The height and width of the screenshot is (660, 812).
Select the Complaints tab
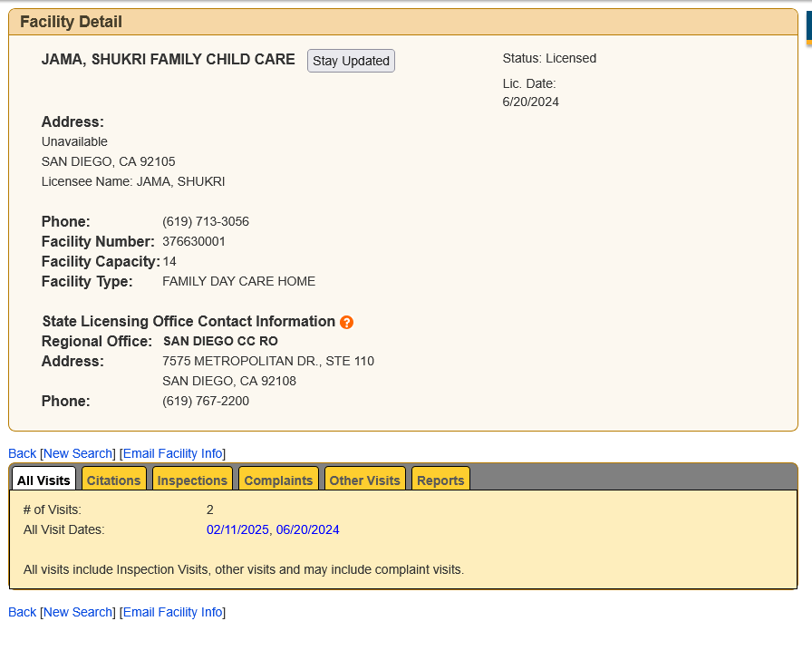[x=278, y=480]
